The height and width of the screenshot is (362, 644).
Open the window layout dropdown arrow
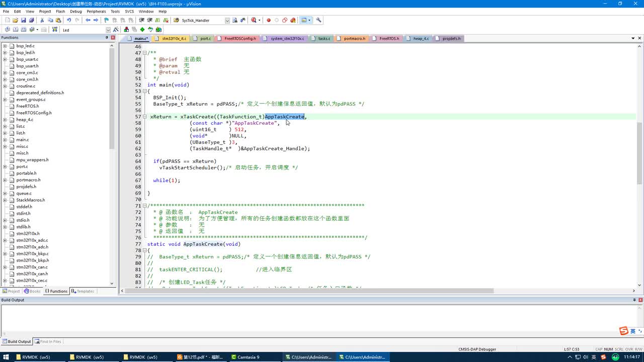[309, 20]
